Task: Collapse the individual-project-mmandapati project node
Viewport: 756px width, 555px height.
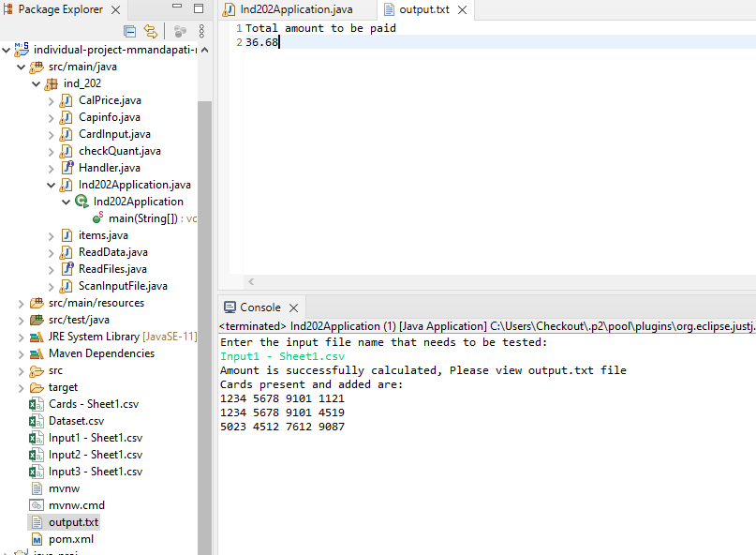Action: click(7, 50)
